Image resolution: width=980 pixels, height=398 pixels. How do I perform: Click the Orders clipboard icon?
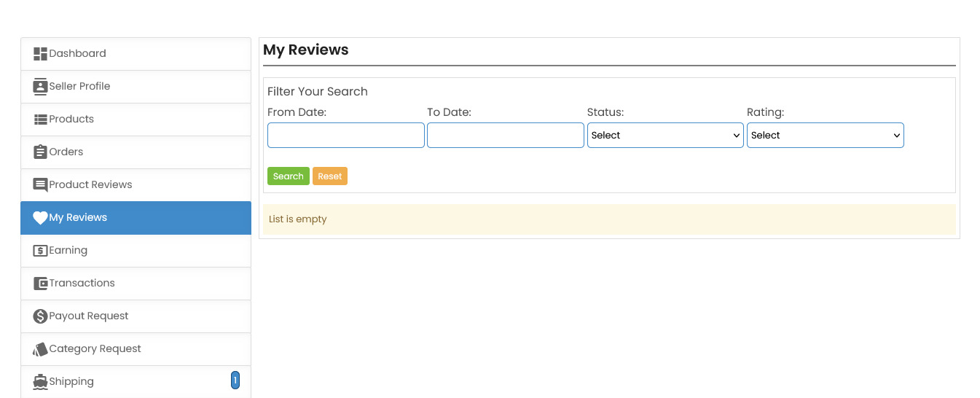coord(40,152)
